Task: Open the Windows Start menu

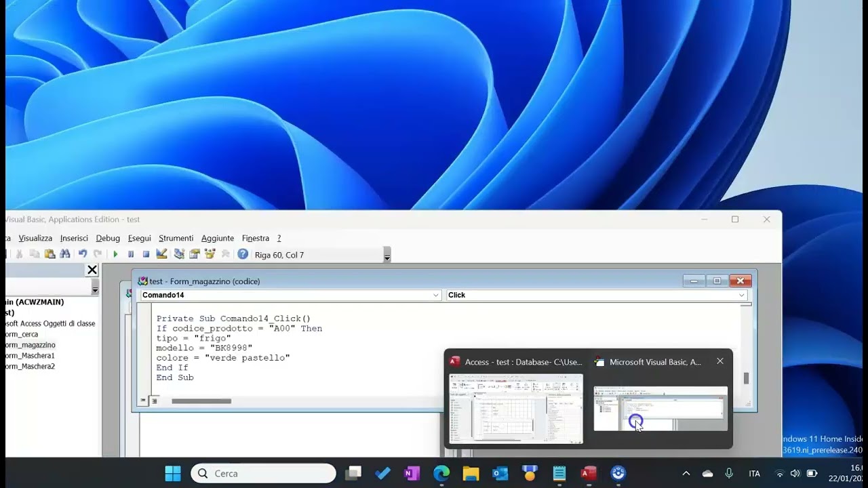Action: (x=173, y=473)
